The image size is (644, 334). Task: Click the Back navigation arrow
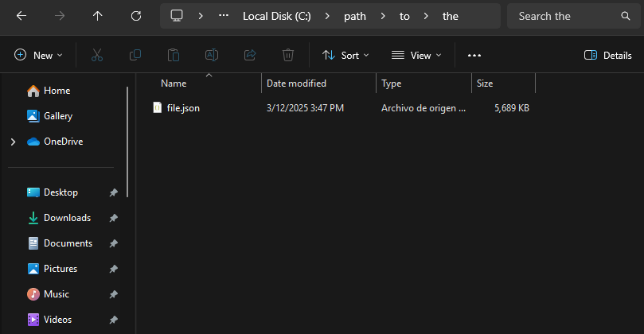[x=21, y=16]
